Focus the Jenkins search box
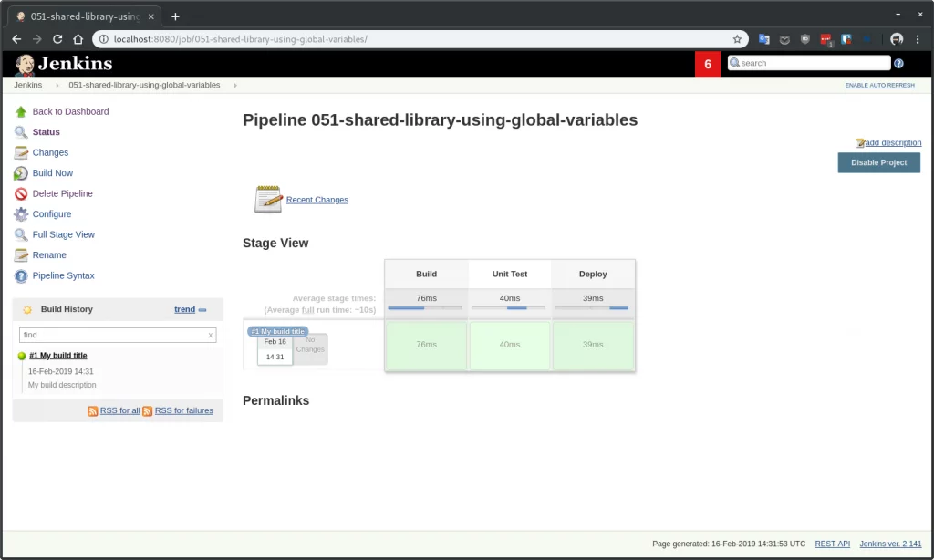 click(x=809, y=63)
